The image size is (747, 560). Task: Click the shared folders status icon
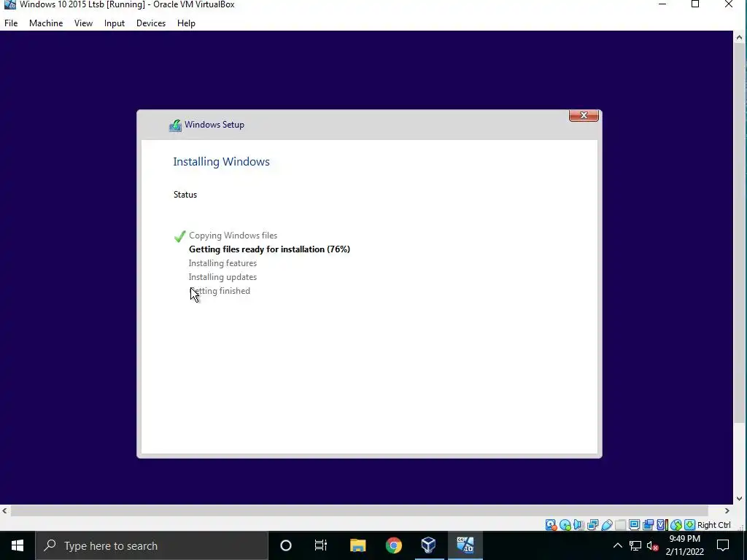pos(620,525)
